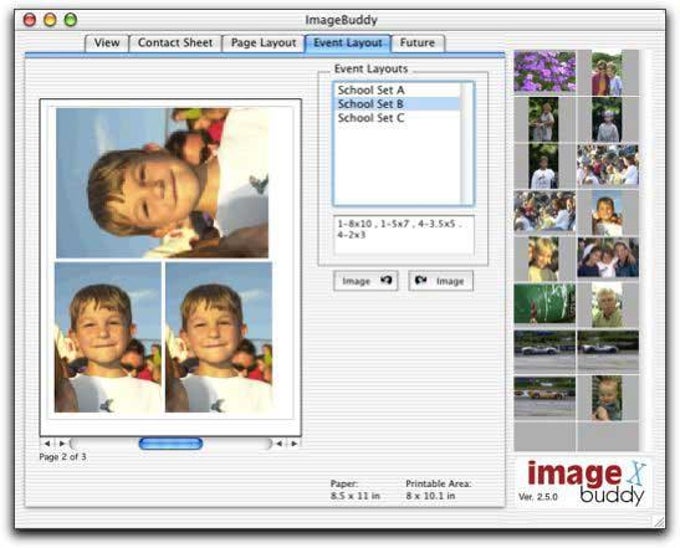Click the window resize grip corner
680x548 pixels.
point(658,521)
